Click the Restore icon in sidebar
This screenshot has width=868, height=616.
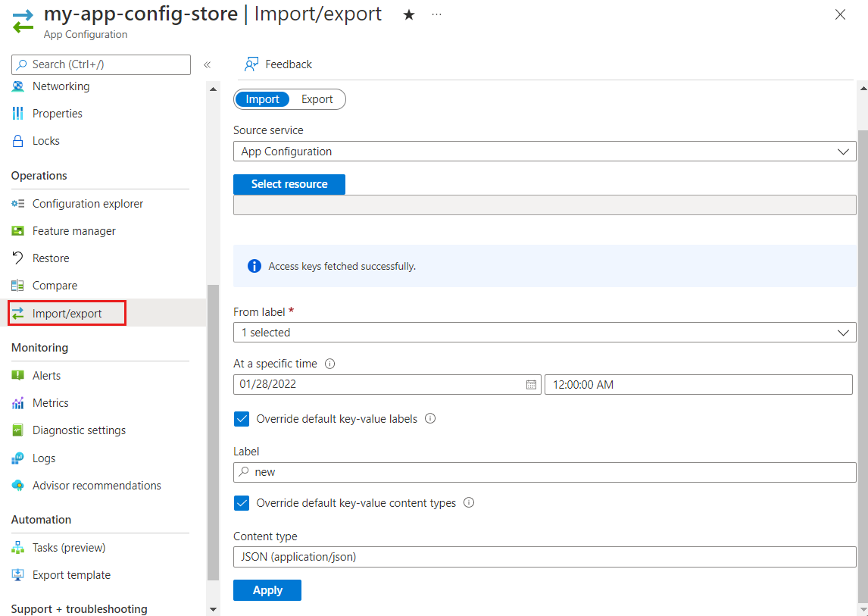pos(18,258)
